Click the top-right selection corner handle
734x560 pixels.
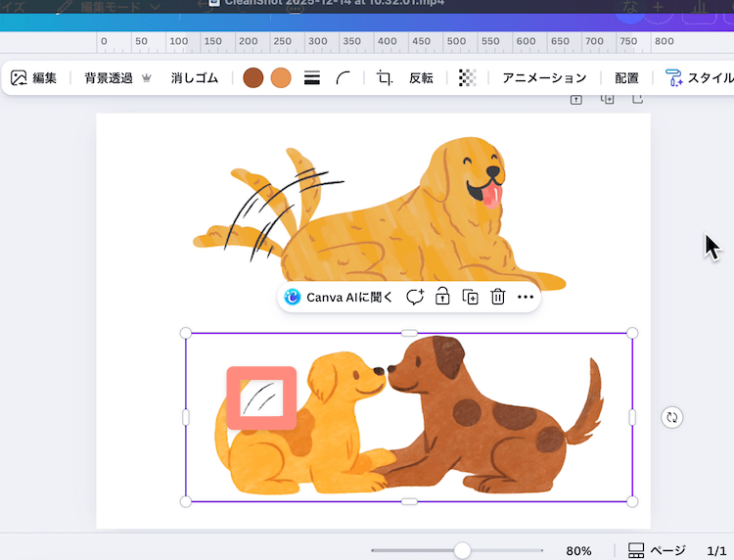[x=632, y=333]
